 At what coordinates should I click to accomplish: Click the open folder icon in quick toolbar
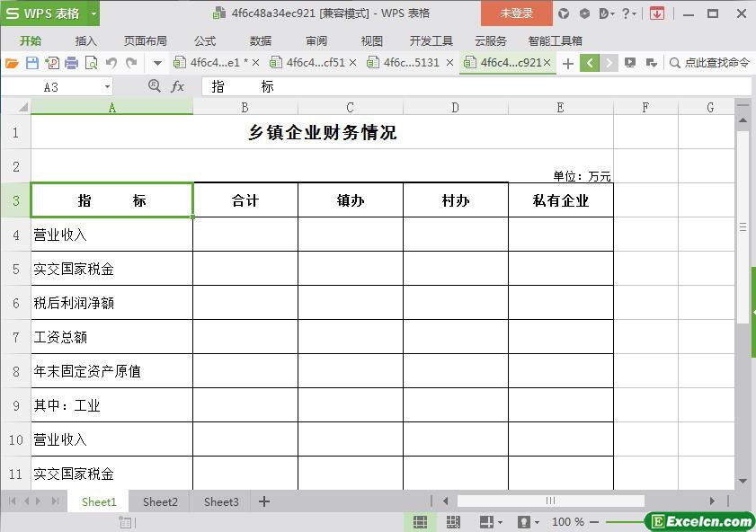[x=12, y=63]
